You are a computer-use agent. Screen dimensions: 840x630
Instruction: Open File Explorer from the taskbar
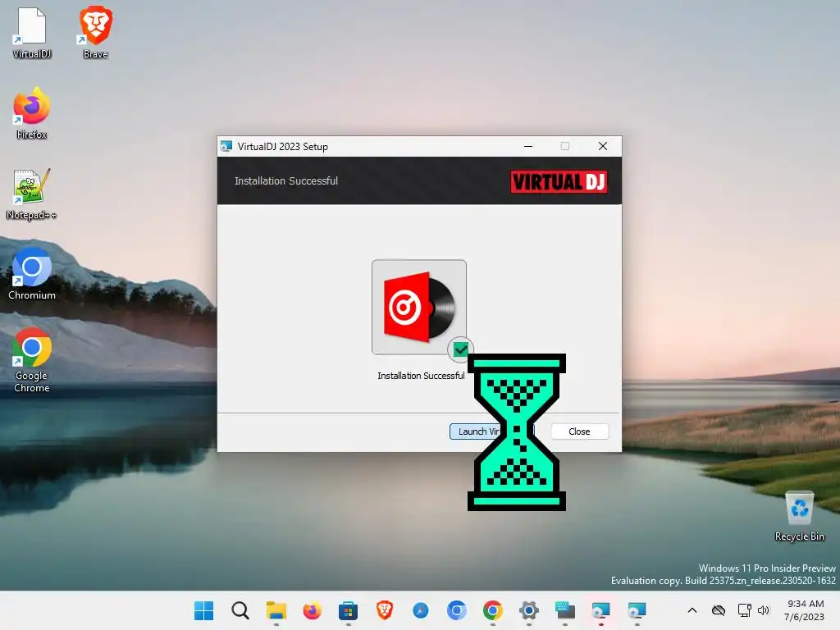click(276, 610)
